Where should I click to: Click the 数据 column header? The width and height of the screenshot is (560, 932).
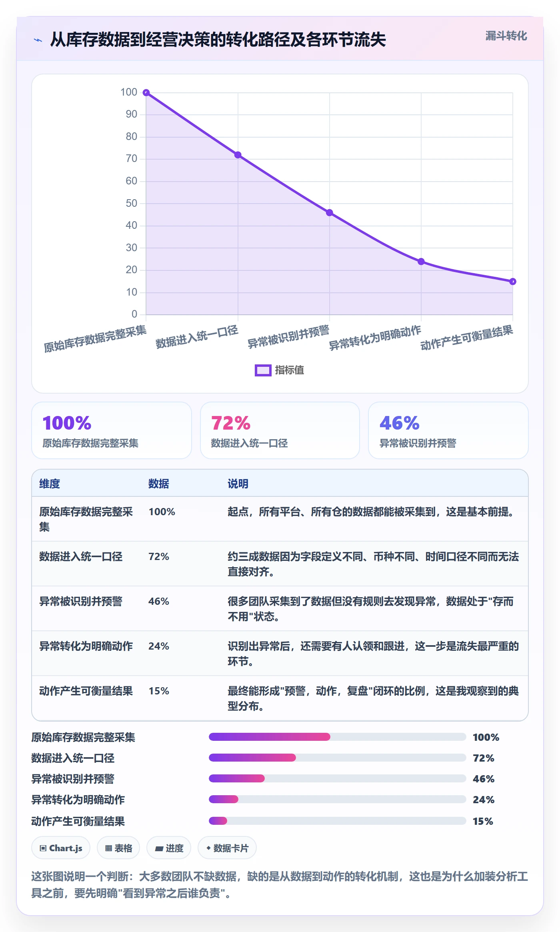point(159,484)
